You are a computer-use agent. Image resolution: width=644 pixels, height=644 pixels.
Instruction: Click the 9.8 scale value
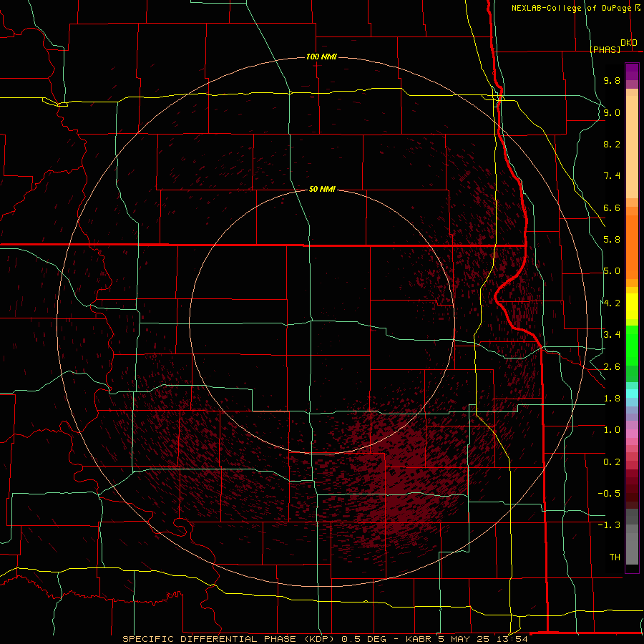point(612,80)
